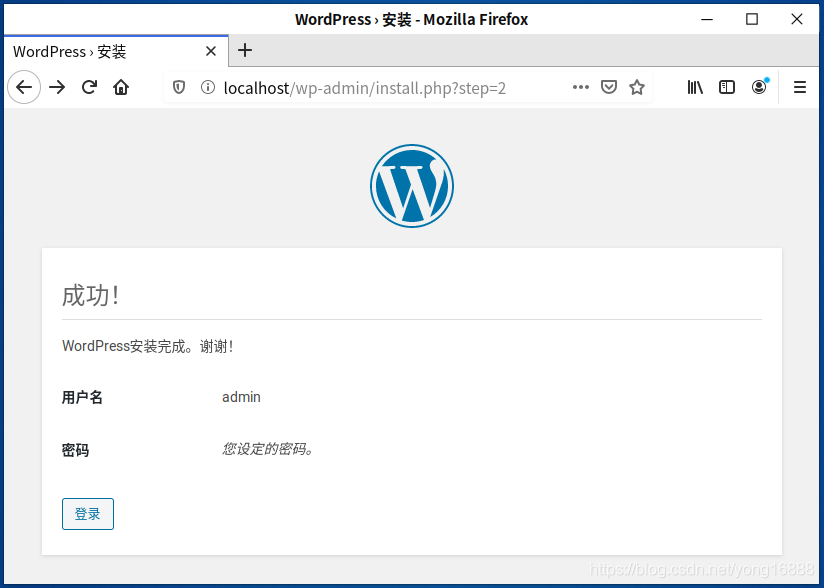Save page to Pocket
This screenshot has height=588, width=824.
coord(609,87)
